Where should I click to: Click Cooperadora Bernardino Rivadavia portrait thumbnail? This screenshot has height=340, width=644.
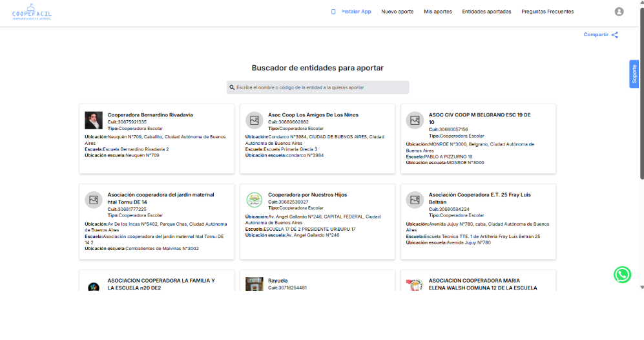pyautogui.click(x=94, y=120)
